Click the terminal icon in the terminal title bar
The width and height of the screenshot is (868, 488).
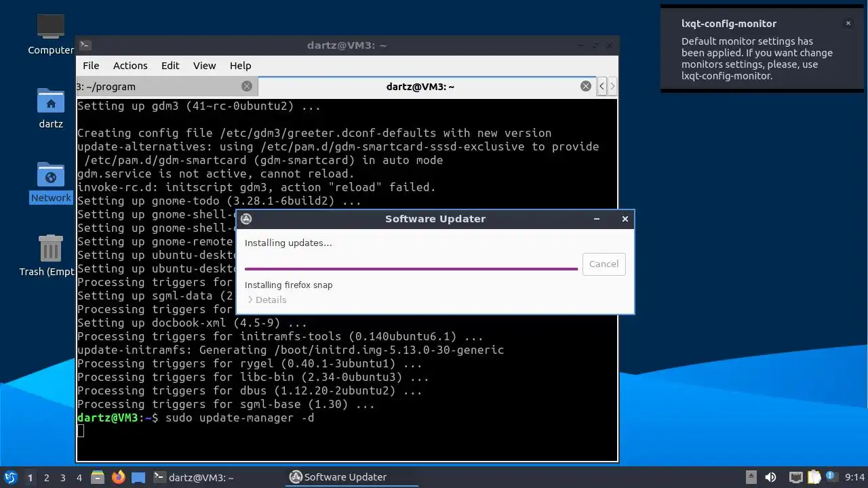coord(85,45)
